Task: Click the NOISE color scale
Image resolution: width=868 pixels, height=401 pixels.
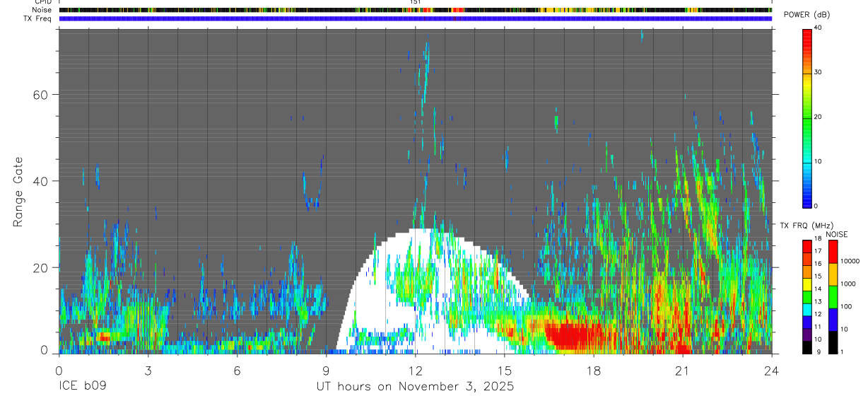Action: (x=833, y=297)
